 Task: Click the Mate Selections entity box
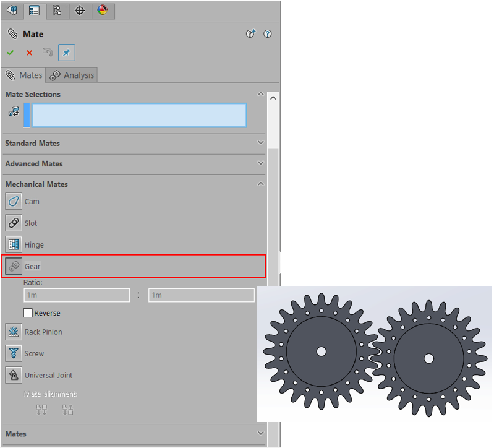(x=138, y=115)
